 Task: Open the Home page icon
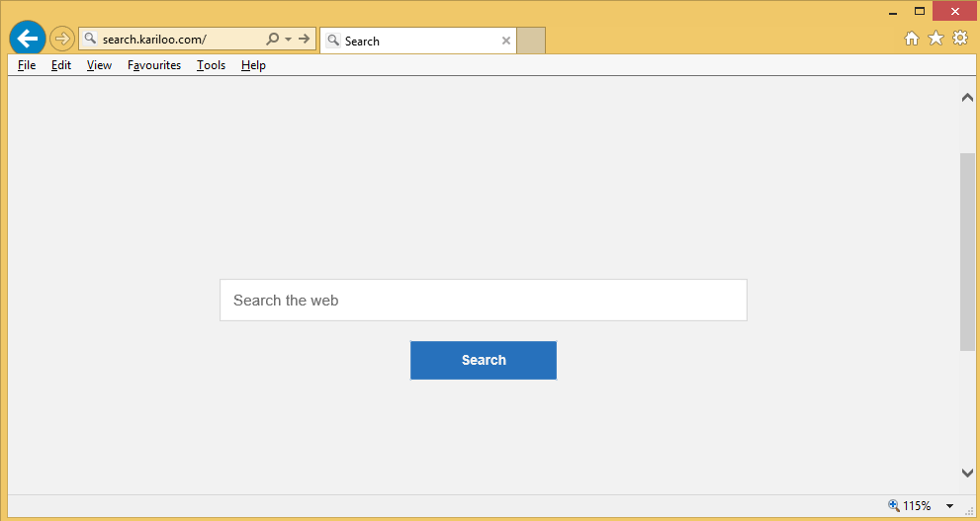(x=912, y=39)
